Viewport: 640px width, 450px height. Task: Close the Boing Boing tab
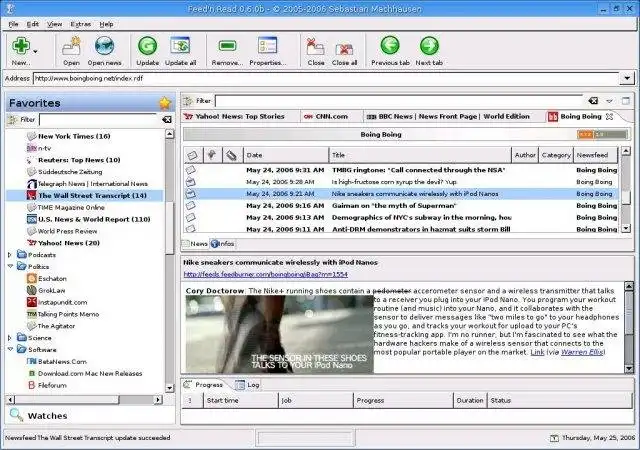click(x=609, y=116)
